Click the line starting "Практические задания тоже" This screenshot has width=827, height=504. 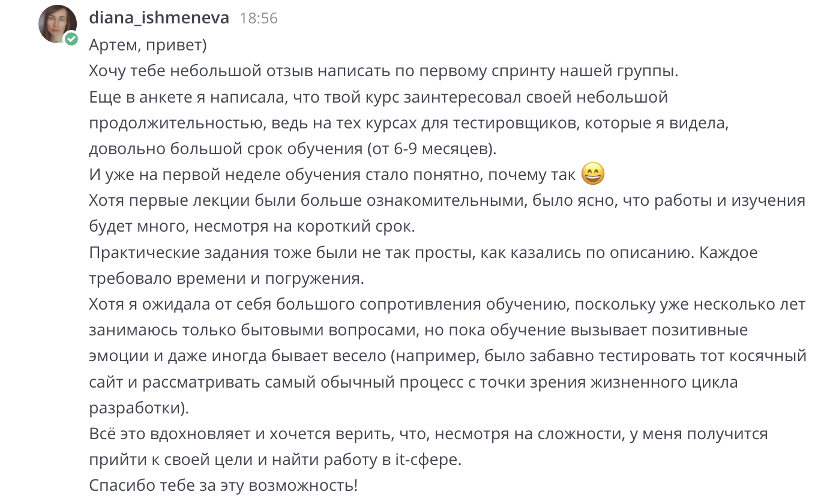423,253
